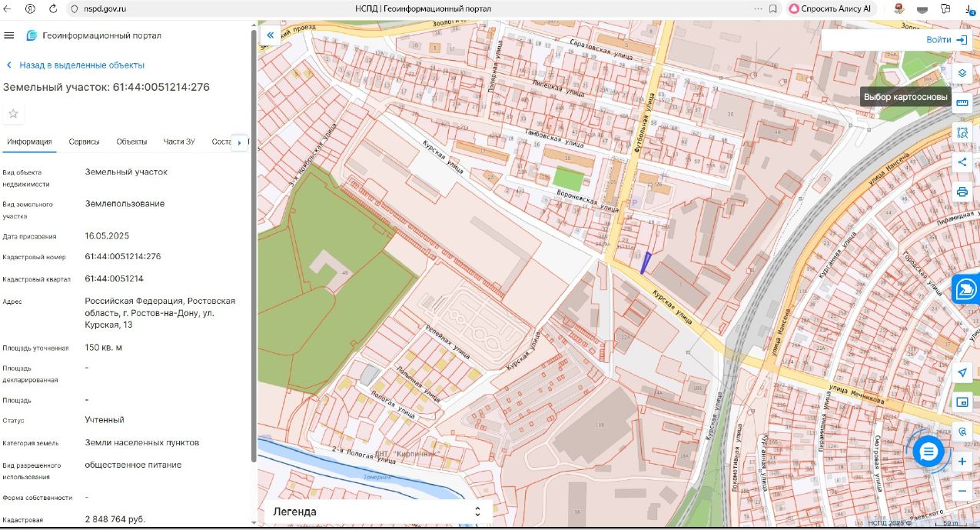Zoom in on the map

point(962,462)
